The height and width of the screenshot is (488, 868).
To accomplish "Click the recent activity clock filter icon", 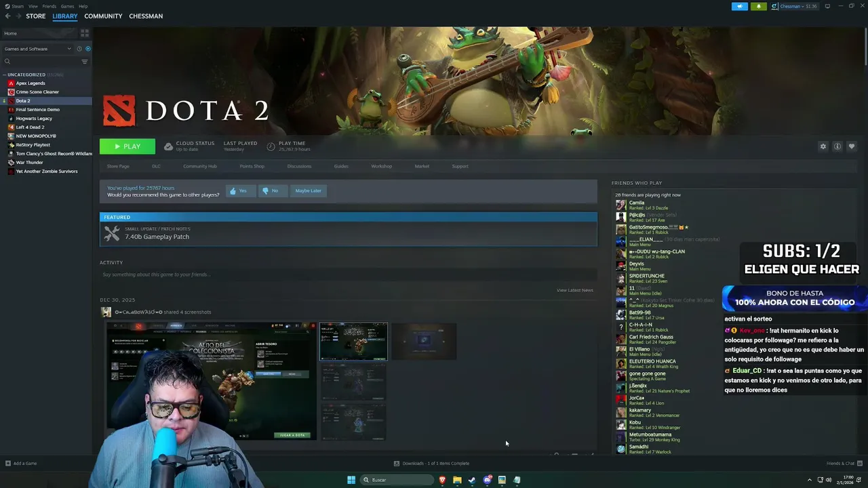I will [x=79, y=49].
